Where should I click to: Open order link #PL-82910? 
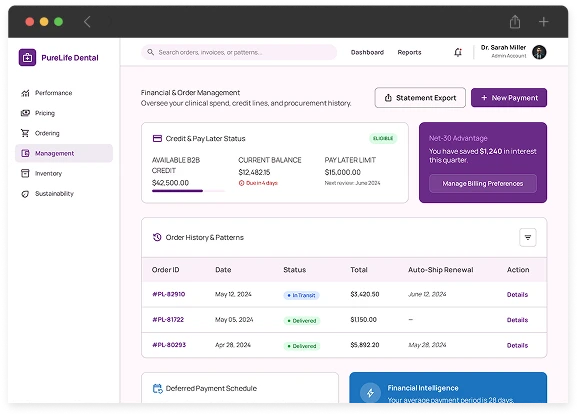click(x=169, y=294)
